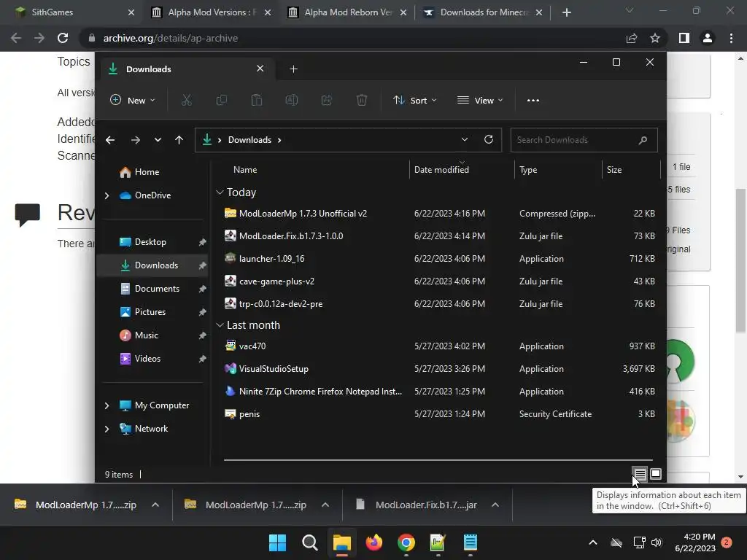
Task: Click the Cut scissors icon in Explorer toolbar
Action: 186,100
